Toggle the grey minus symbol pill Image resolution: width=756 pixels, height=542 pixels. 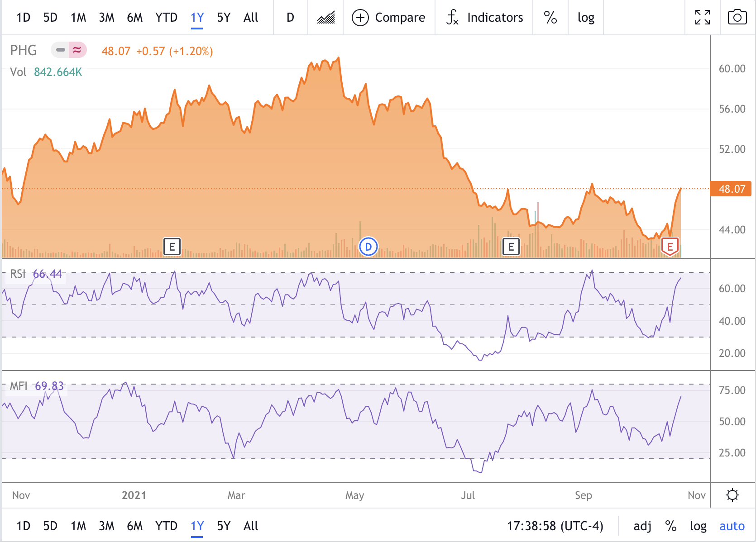[61, 50]
